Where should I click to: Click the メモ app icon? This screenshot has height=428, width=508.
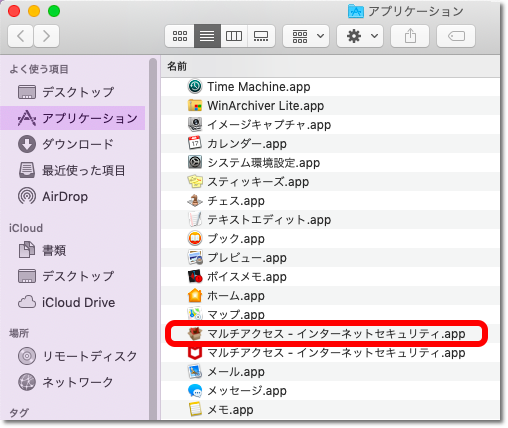point(195,410)
